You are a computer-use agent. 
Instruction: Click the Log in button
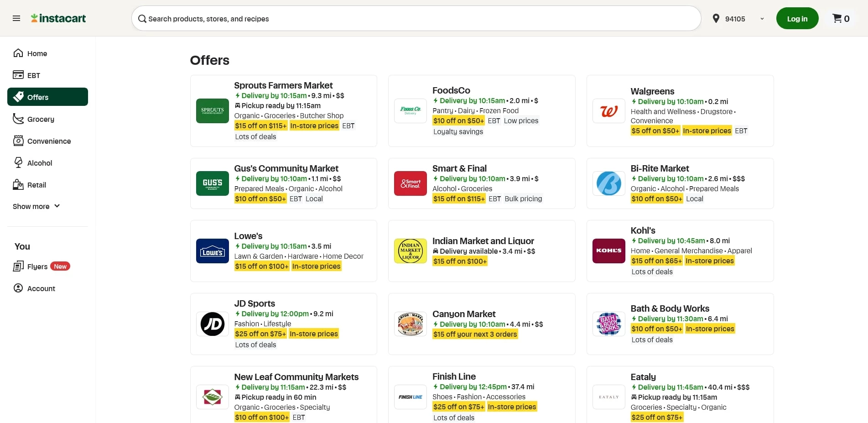click(x=797, y=18)
